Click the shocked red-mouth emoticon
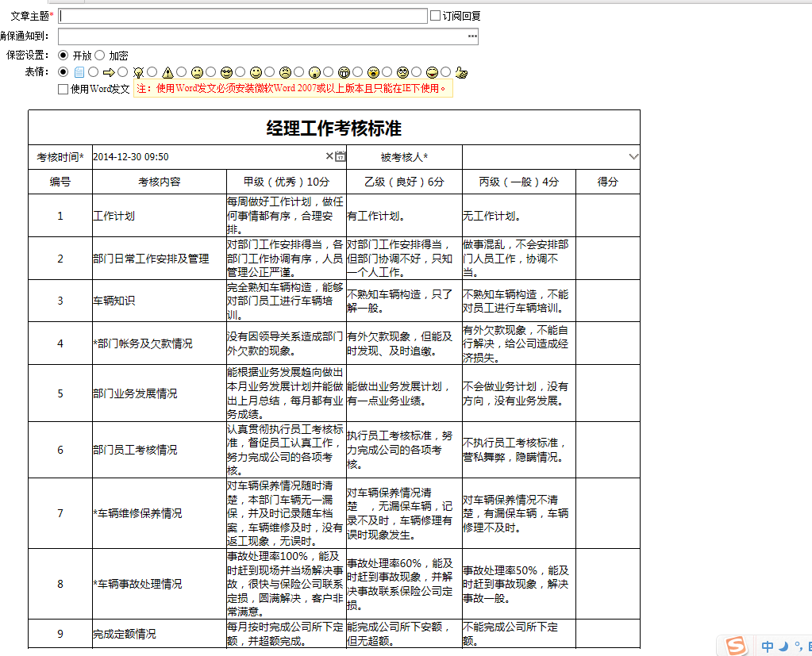812x656 pixels. pyautogui.click(x=373, y=72)
